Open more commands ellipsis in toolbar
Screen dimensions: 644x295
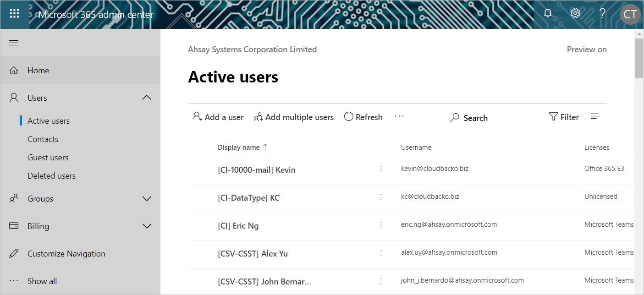[399, 117]
